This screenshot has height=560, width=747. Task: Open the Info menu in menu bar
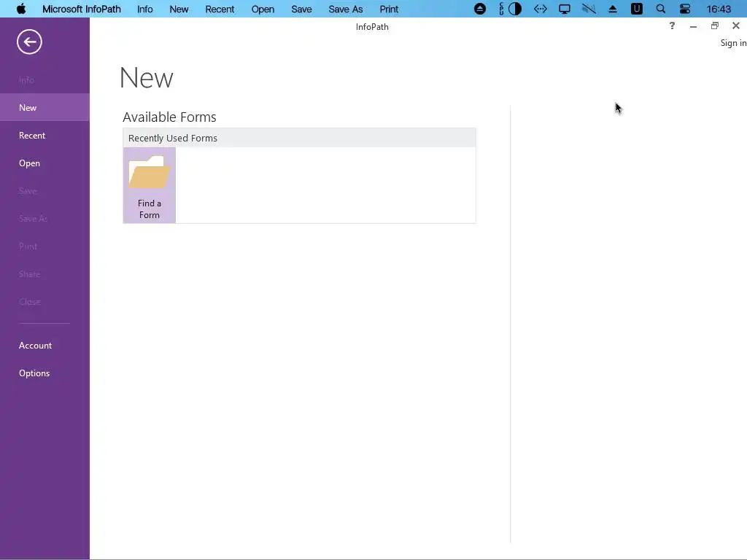tap(145, 9)
